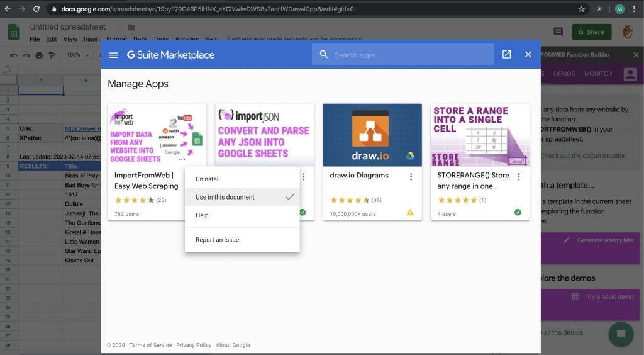Open Privacy Policy link
The height and width of the screenshot is (355, 644).
(x=194, y=345)
